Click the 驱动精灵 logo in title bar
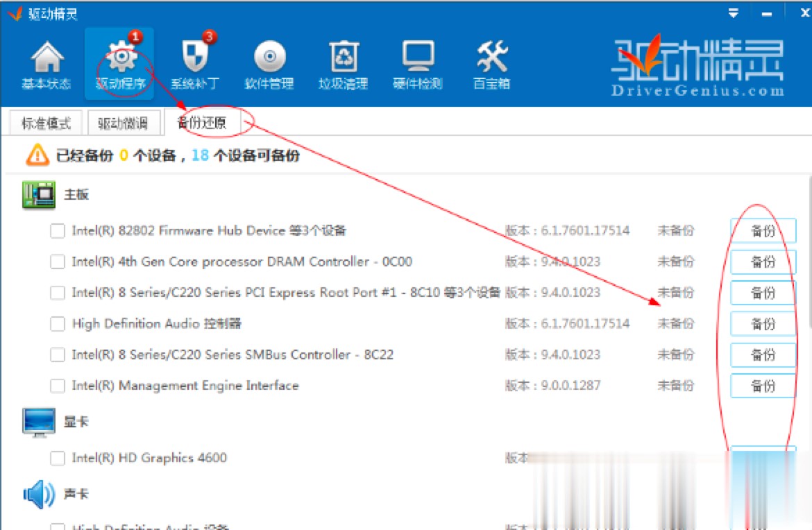 [x=15, y=13]
